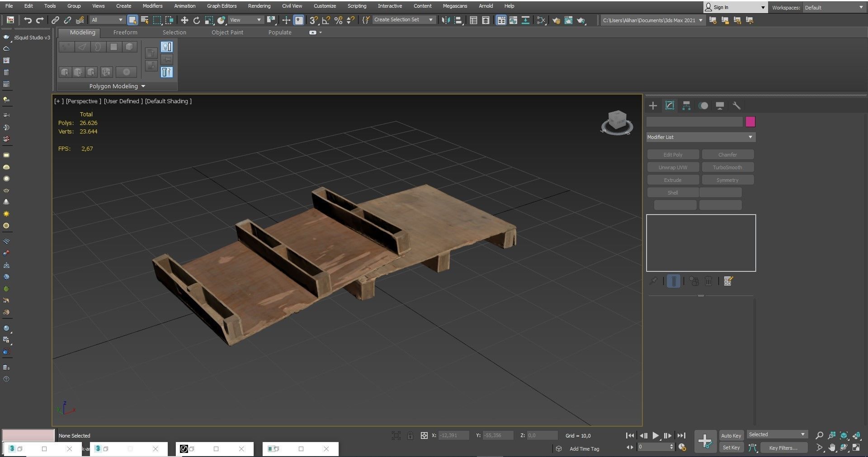This screenshot has width=868, height=457.
Task: Open the Selected key mode dropdown
Action: pos(777,434)
